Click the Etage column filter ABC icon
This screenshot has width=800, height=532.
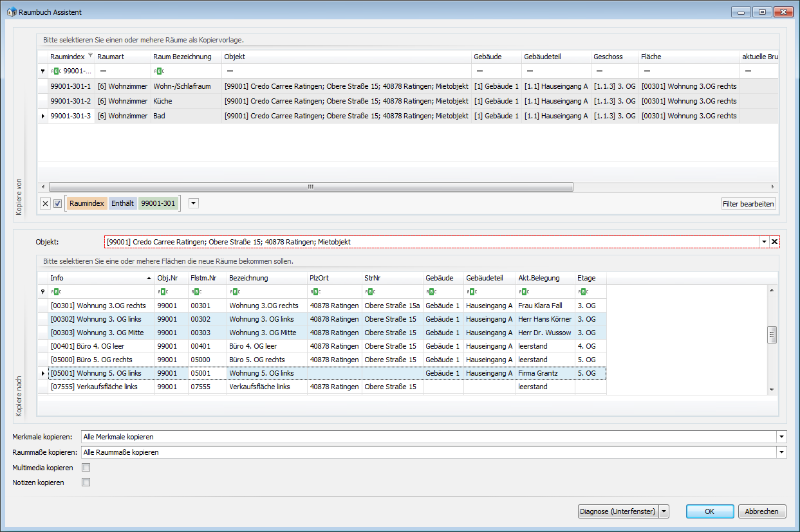(x=582, y=291)
